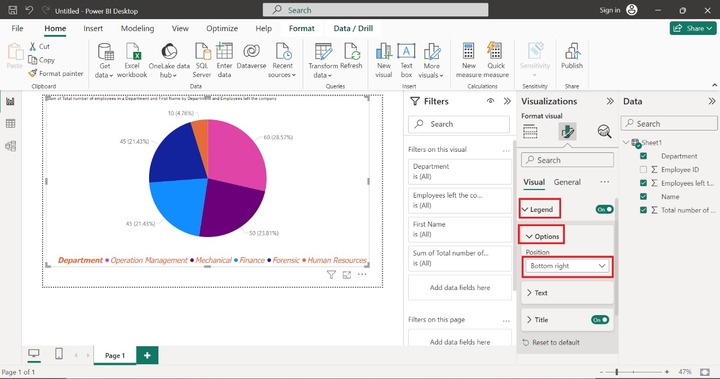
Task: Open Analytics pane icon
Action: 604,131
